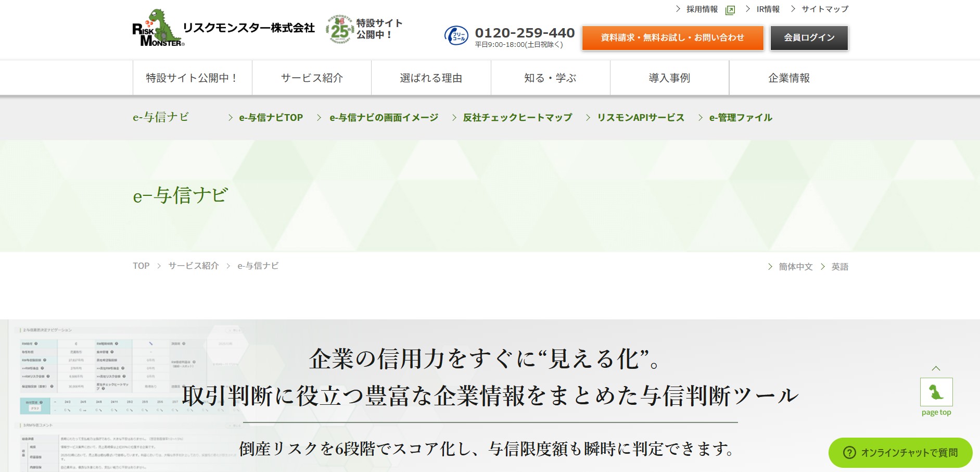Screen dimensions: 980x472
Task: Switch language to 英語
Action: click(839, 267)
